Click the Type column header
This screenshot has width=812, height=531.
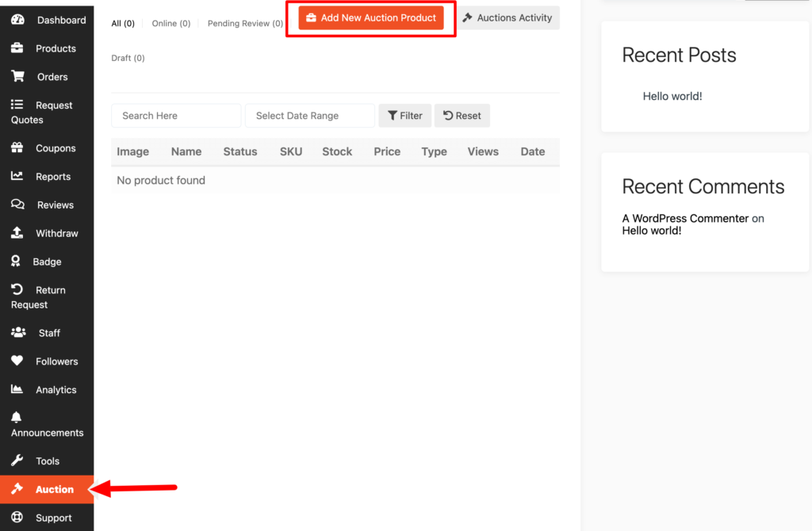(x=434, y=151)
